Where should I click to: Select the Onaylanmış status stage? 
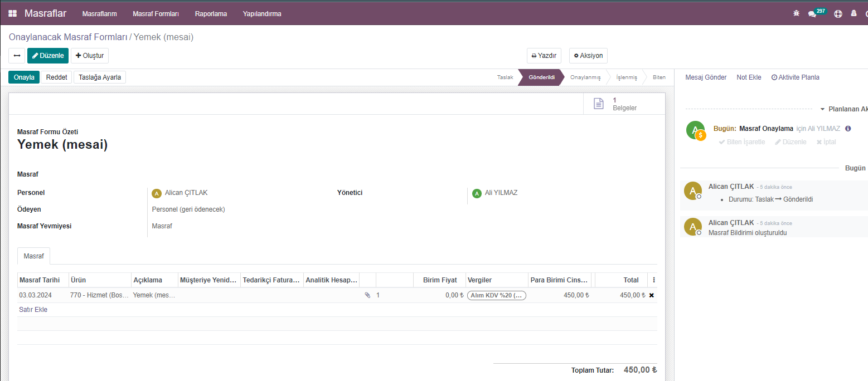585,77
